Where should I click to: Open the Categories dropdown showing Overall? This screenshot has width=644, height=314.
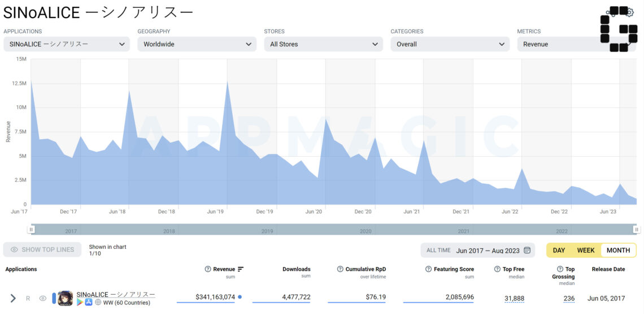coord(450,44)
